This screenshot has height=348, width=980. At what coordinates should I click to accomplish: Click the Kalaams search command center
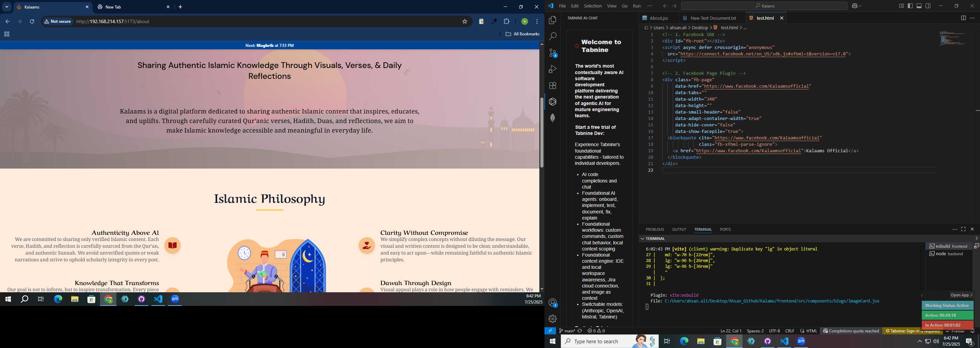pos(764,6)
